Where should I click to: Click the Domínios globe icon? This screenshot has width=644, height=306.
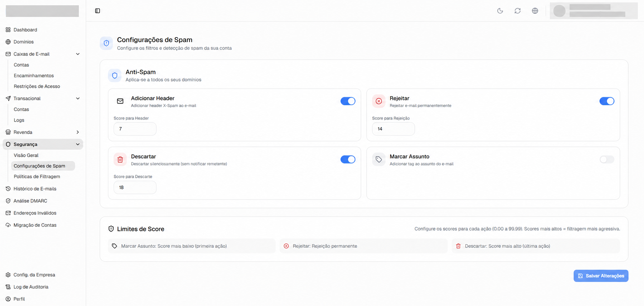pos(8,42)
